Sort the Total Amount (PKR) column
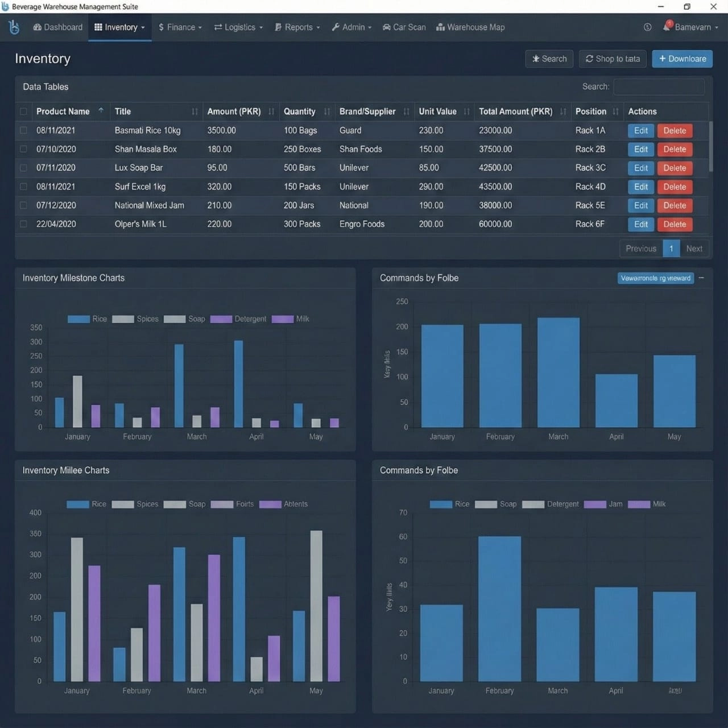Viewport: 728px width, 728px height. pyautogui.click(x=562, y=111)
